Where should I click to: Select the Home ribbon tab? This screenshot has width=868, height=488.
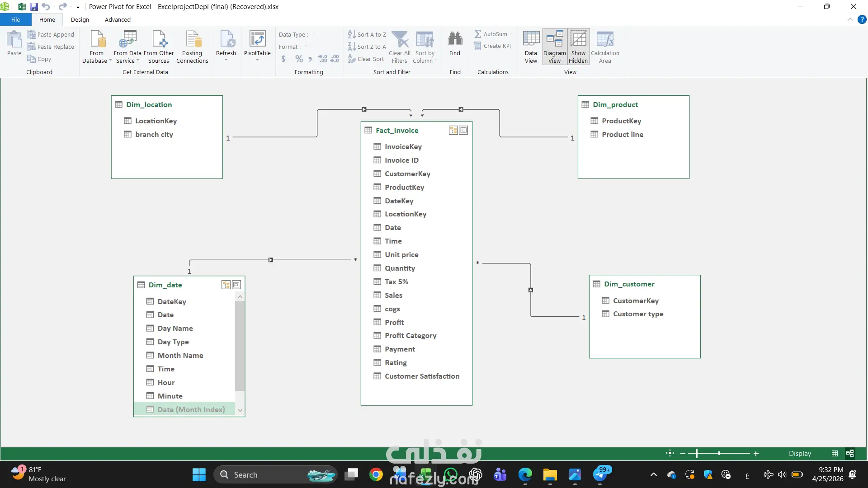(x=47, y=19)
